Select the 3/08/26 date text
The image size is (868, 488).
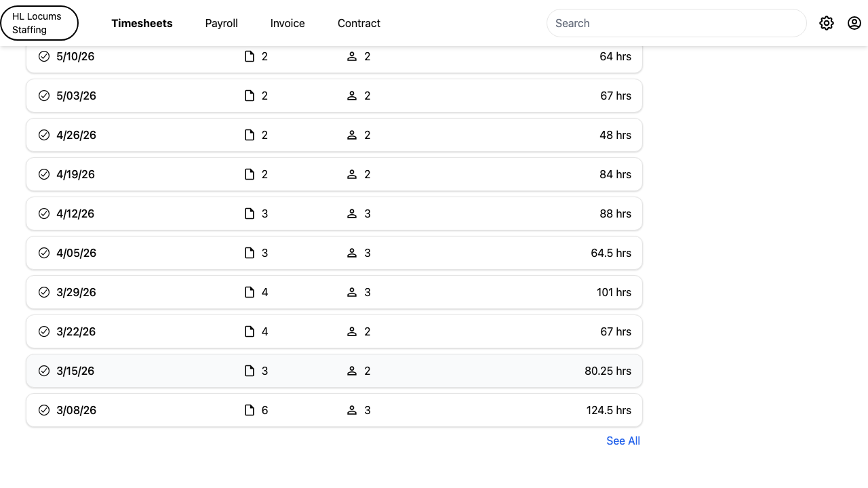point(77,410)
